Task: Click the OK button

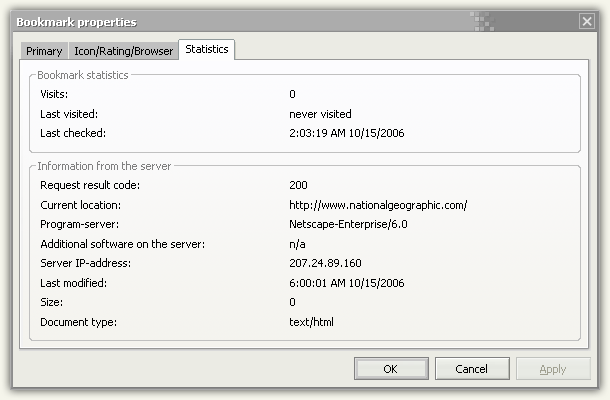Action: click(391, 368)
